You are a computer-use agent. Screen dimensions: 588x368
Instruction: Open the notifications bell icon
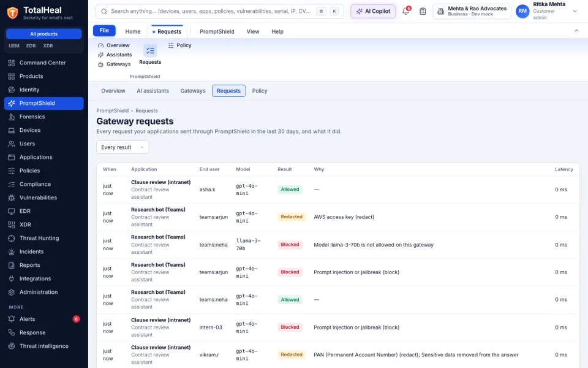[x=405, y=11]
